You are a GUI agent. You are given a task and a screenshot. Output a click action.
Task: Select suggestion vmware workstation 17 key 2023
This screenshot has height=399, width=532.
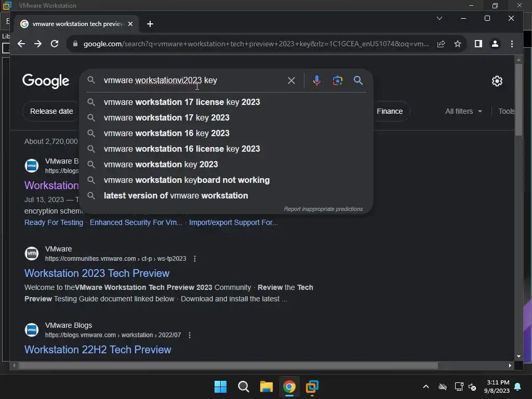[x=226, y=118]
